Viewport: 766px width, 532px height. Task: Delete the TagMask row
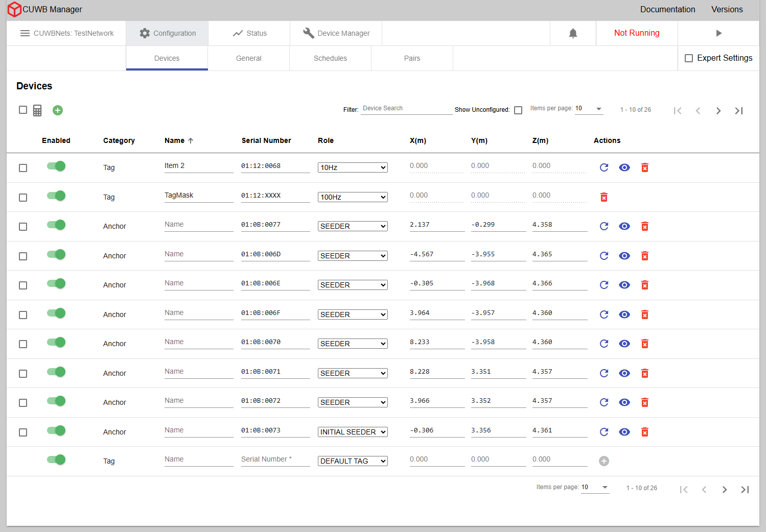(x=604, y=197)
